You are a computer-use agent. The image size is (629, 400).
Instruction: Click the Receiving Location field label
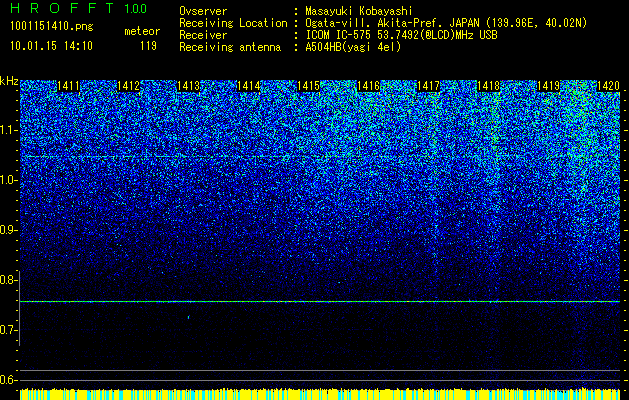coord(233,23)
